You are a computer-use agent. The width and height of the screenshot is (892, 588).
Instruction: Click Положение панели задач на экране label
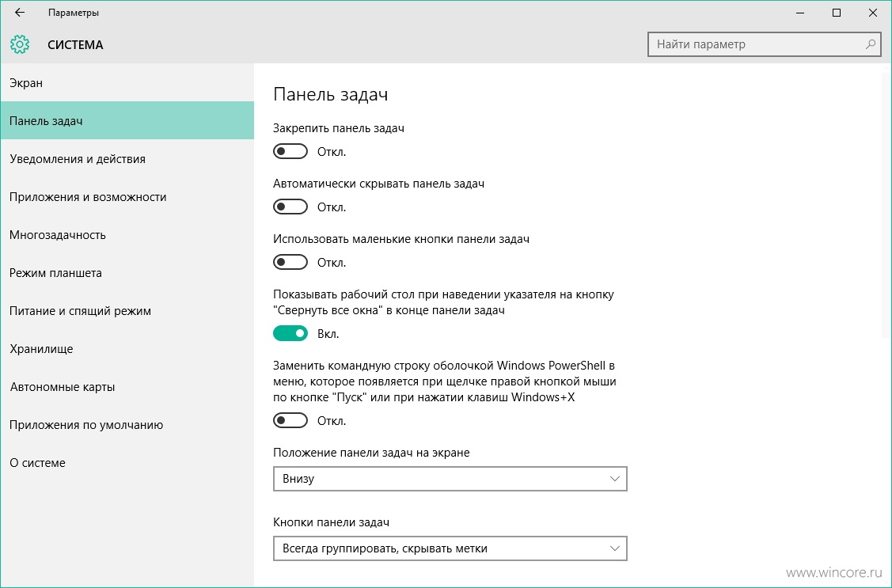(x=371, y=453)
